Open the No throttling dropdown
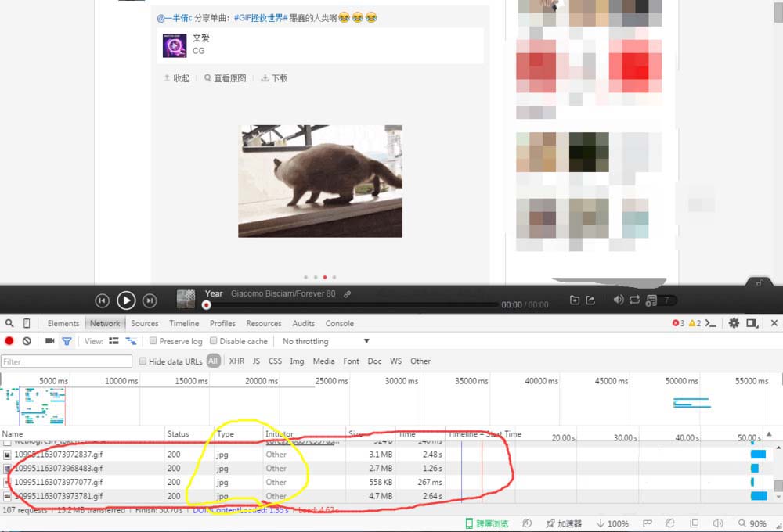The image size is (783, 532). point(326,341)
